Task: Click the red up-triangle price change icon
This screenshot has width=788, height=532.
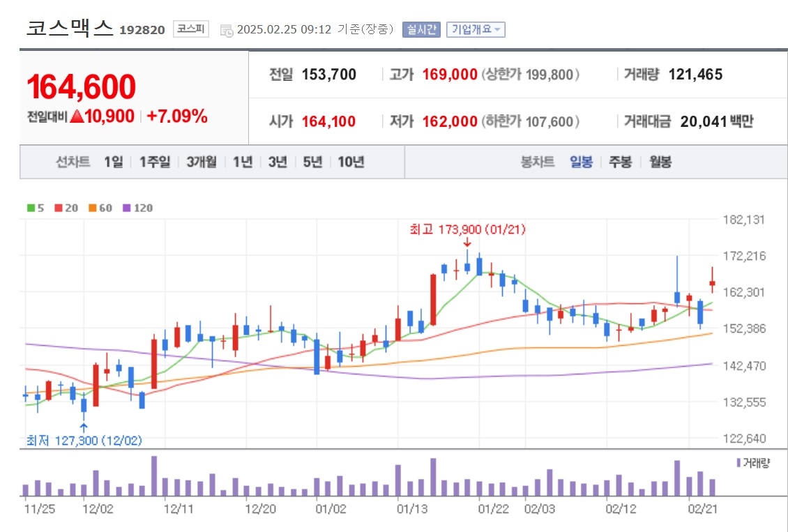Action: (x=77, y=116)
